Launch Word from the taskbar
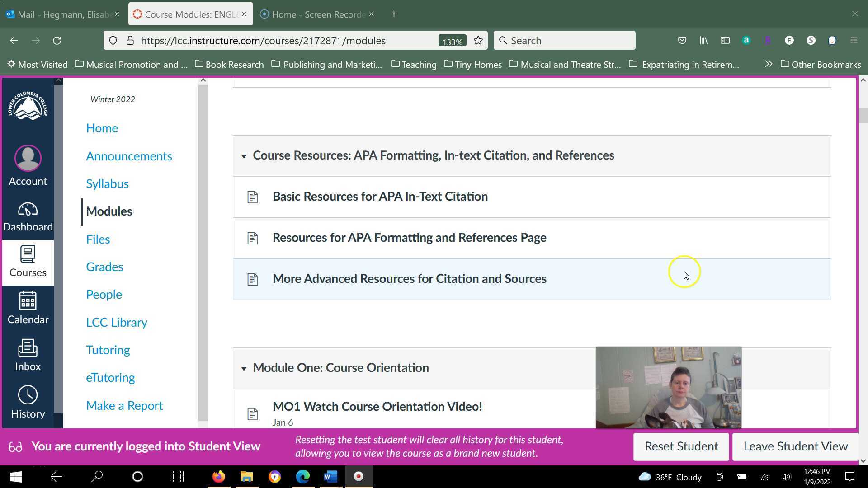 pyautogui.click(x=330, y=476)
